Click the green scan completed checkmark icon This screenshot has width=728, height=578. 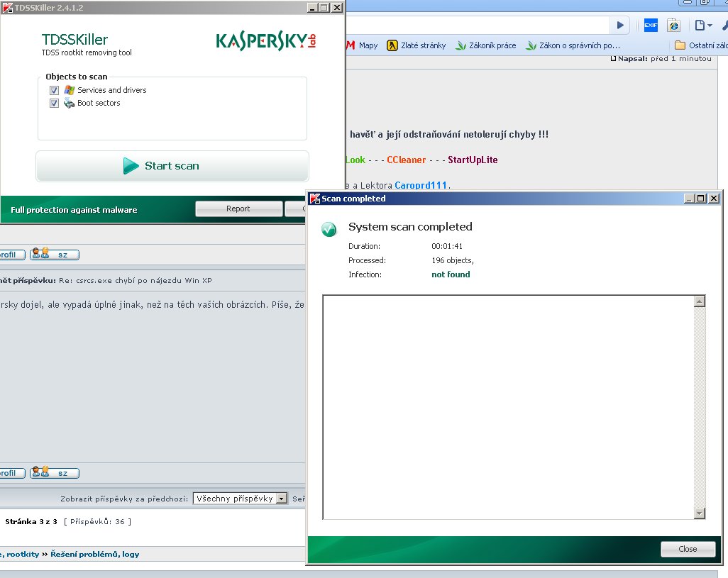tap(329, 229)
